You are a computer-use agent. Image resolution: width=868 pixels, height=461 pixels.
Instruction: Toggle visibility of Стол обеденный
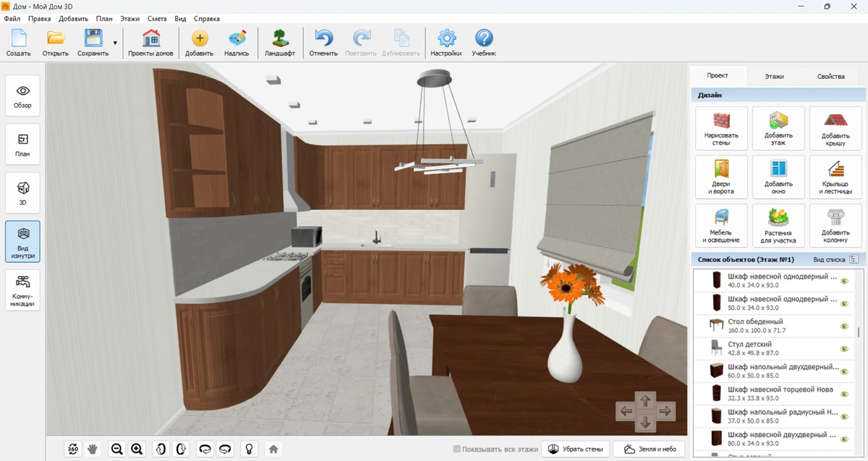pyautogui.click(x=843, y=326)
